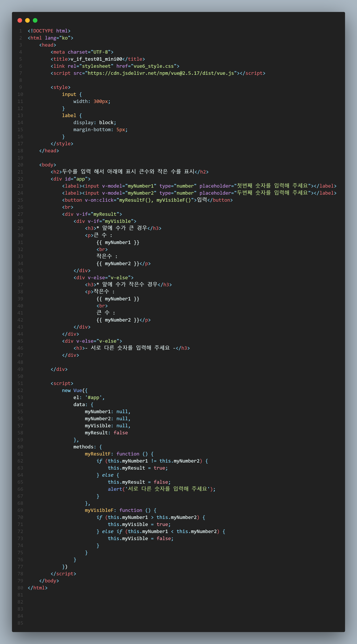Click the v-model="myNumber2" input line
Viewport: 357px width, 644px height.
tap(199, 193)
